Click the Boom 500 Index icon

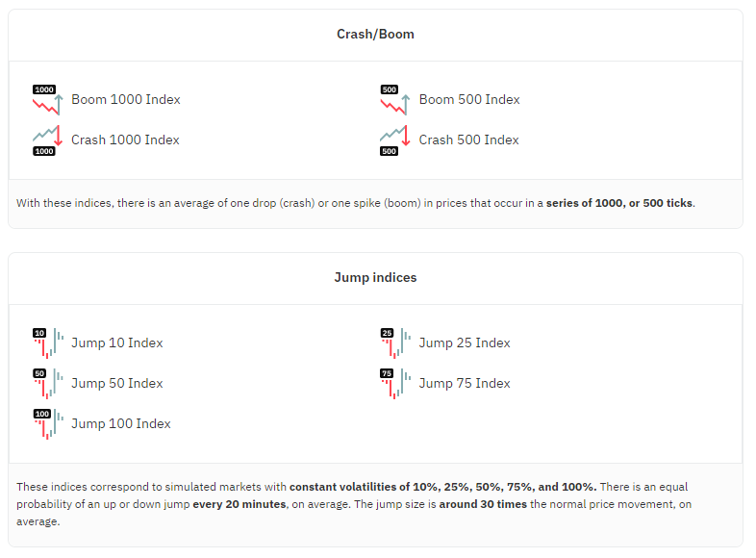(395, 100)
